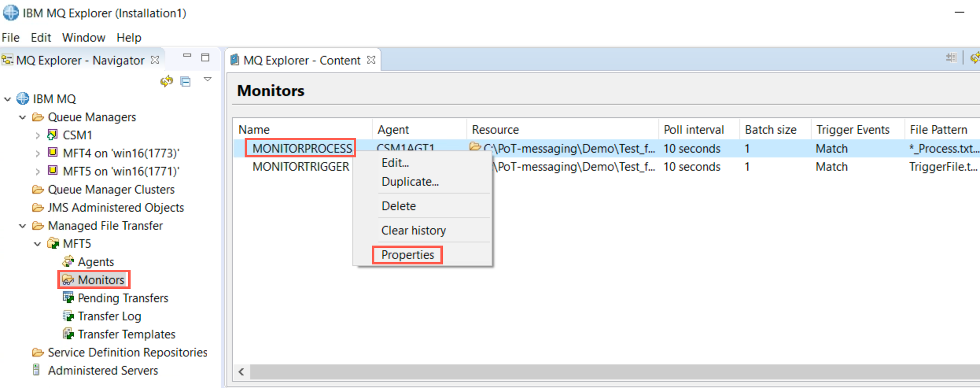Screen dimensions: 980x388
Task: Click the Managed File Transfer folder icon
Action: click(38, 225)
